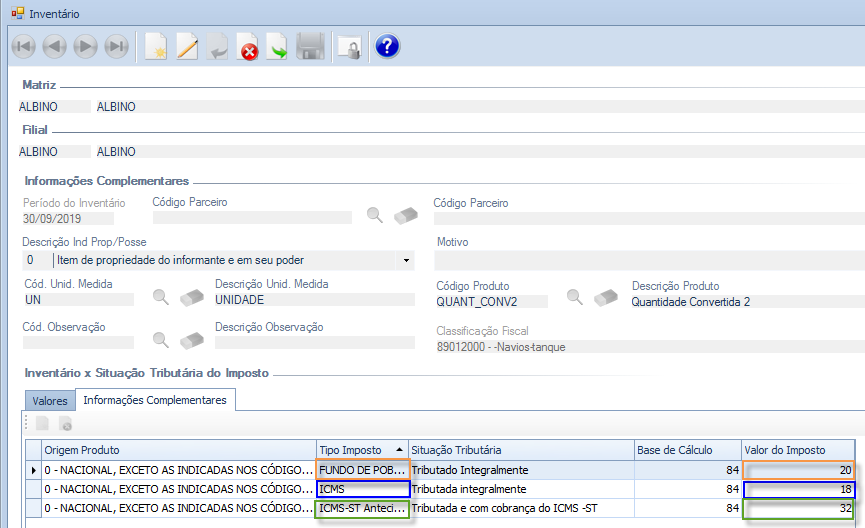The height and width of the screenshot is (528, 865).
Task: Switch to the Valores tab
Action: (50, 400)
